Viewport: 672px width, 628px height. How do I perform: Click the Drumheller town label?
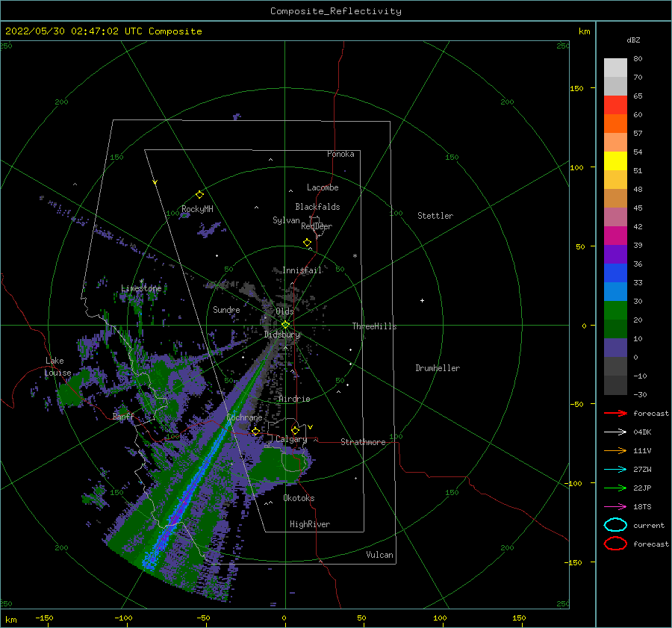tap(438, 368)
